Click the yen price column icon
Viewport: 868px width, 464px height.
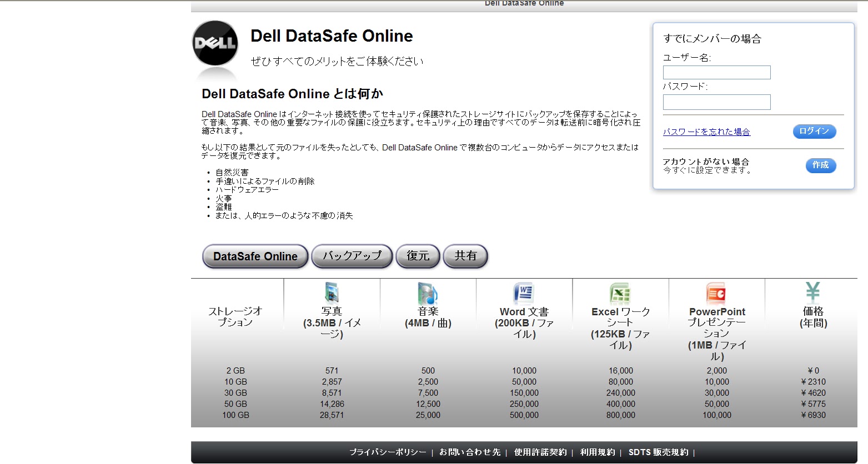tap(813, 291)
